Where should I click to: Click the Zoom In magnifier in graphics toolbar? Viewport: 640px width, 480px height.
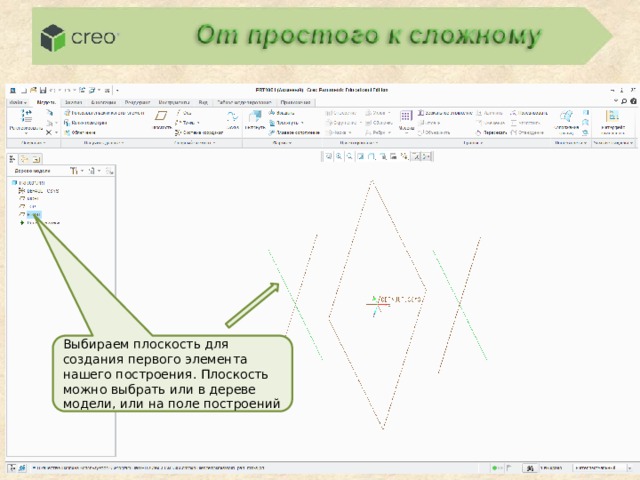point(339,156)
